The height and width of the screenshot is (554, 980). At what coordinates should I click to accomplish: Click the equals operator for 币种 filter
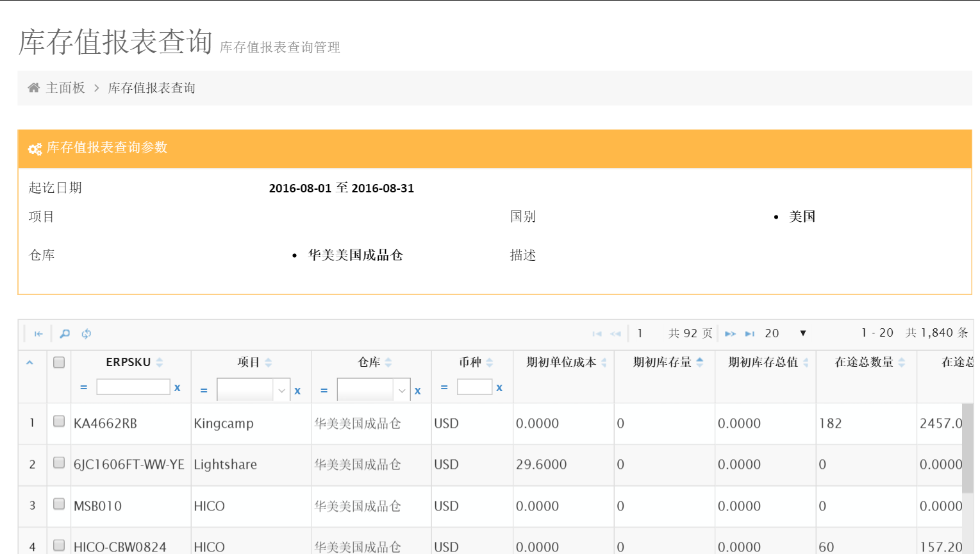point(444,387)
